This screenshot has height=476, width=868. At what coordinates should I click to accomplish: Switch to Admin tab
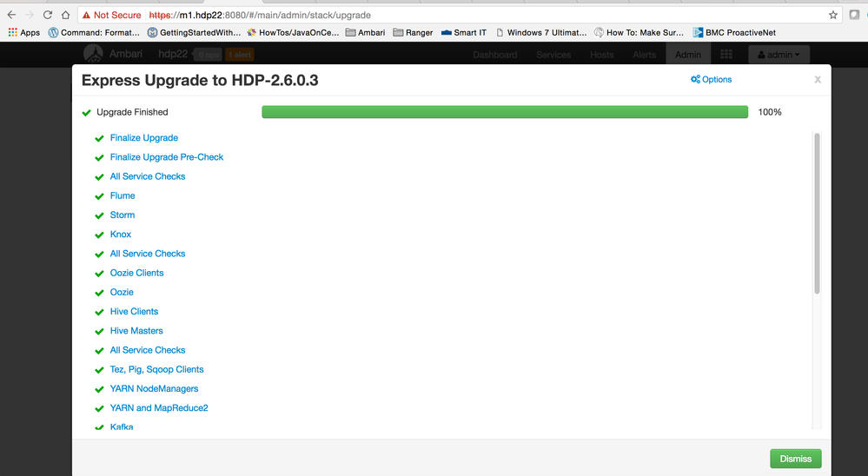click(x=688, y=54)
